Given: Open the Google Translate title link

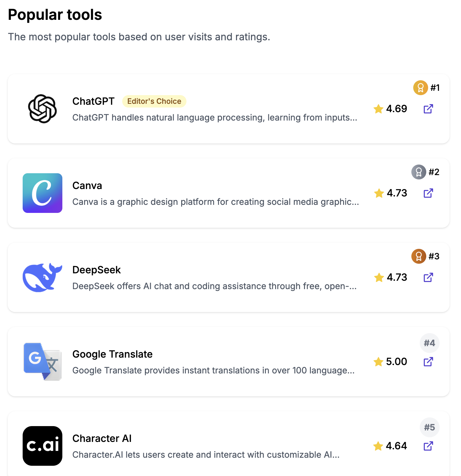Looking at the screenshot, I should tap(112, 354).
